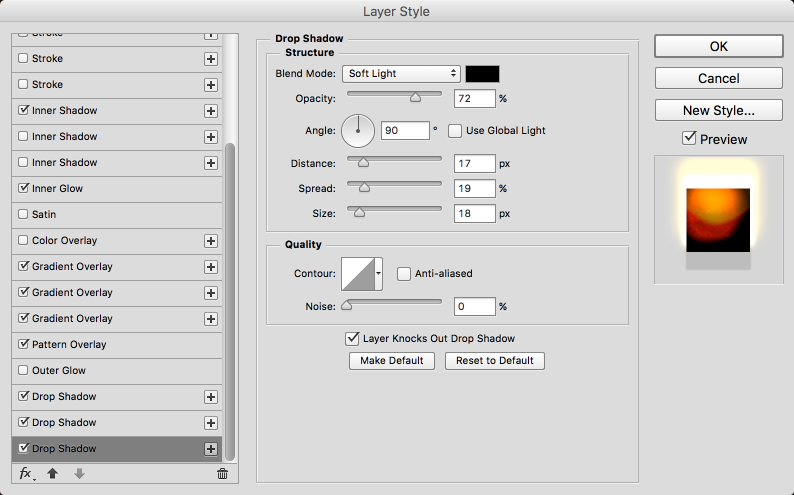Viewport: 794px width, 495px height.
Task: Click plus icon on highlighted Drop Shadow row
Action: (211, 449)
